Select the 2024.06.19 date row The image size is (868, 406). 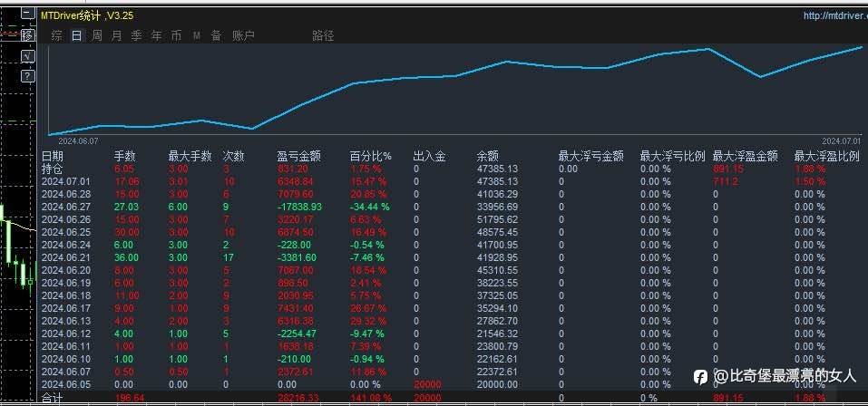pos(66,284)
